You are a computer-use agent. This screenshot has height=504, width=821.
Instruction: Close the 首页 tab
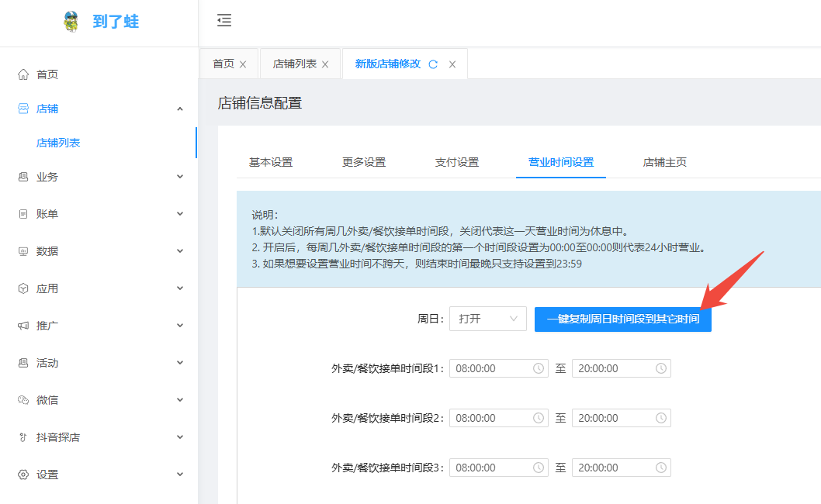click(243, 64)
